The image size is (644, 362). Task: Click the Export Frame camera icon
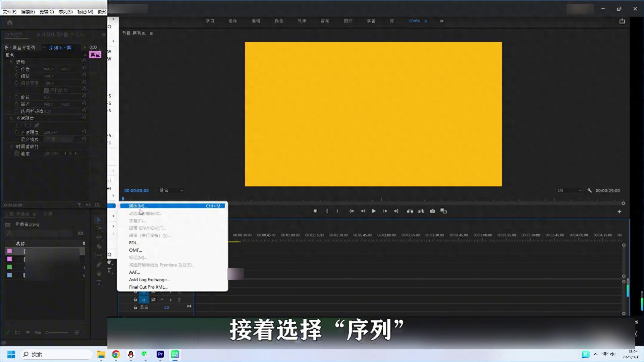(433, 211)
